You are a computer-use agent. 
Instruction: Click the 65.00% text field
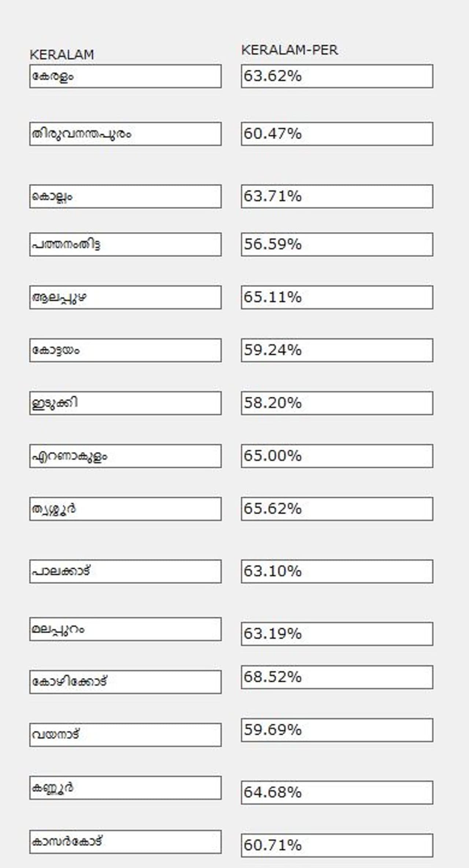click(x=337, y=456)
